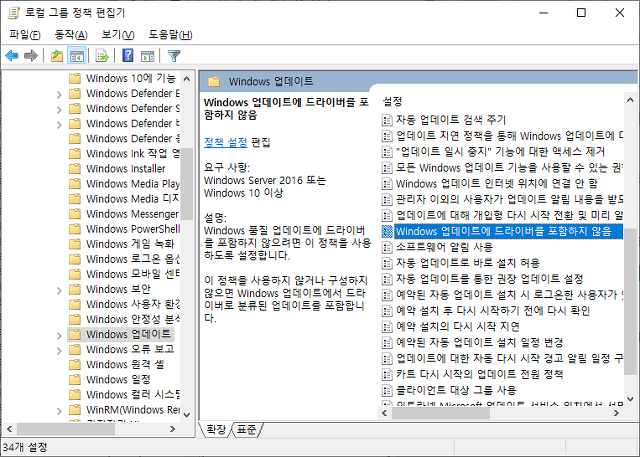The width and height of the screenshot is (640, 457).
Task: Expand the second Windows Defender folder
Action: 59,110
